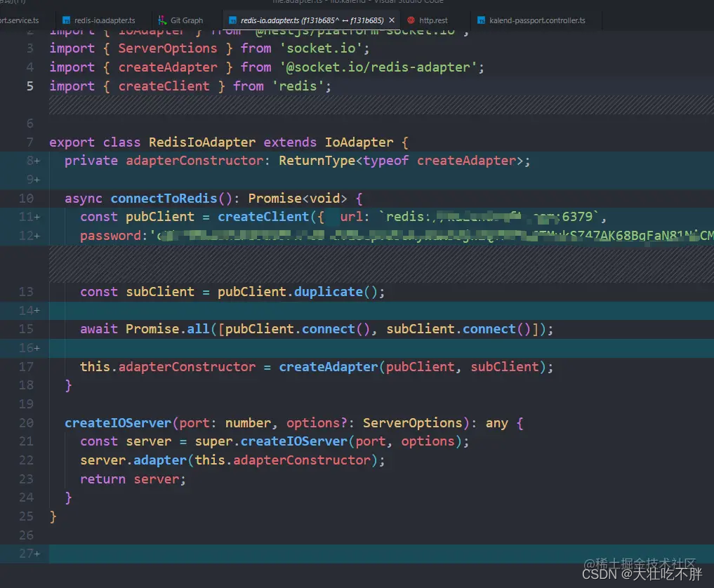Click 'subClient' before .connect() on line 15

[x=421, y=329]
